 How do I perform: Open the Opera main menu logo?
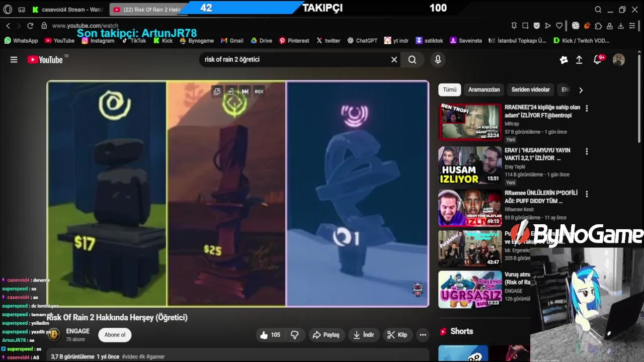point(8,10)
